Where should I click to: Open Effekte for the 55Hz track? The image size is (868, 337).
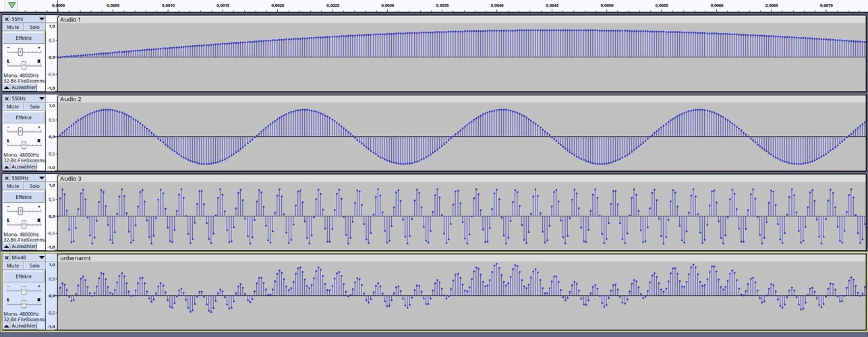tap(24, 38)
